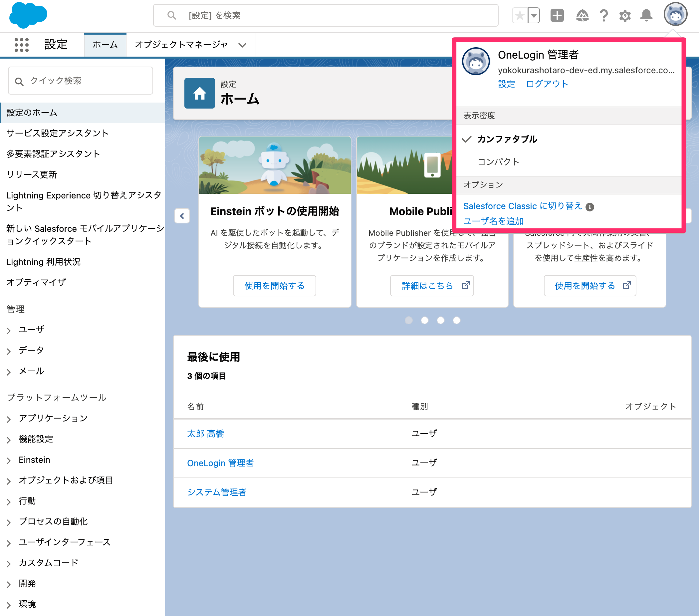Open the setup gear icon
The width and height of the screenshot is (699, 616).
[x=625, y=15]
